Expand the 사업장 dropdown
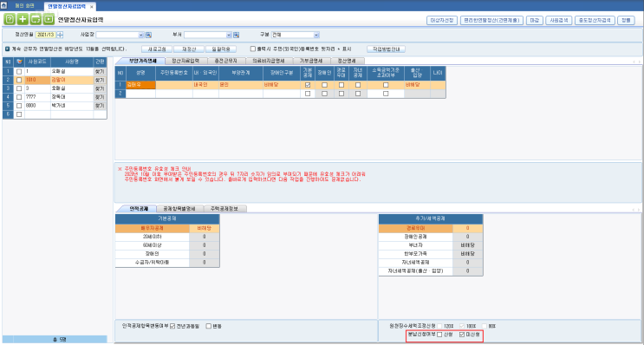This screenshot has width=644, height=345. [x=141, y=35]
